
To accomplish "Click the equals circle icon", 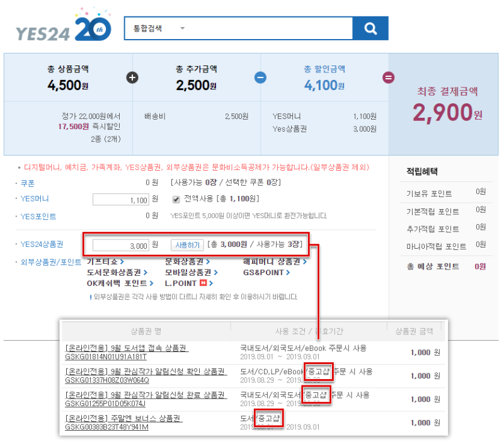I will click(388, 77).
